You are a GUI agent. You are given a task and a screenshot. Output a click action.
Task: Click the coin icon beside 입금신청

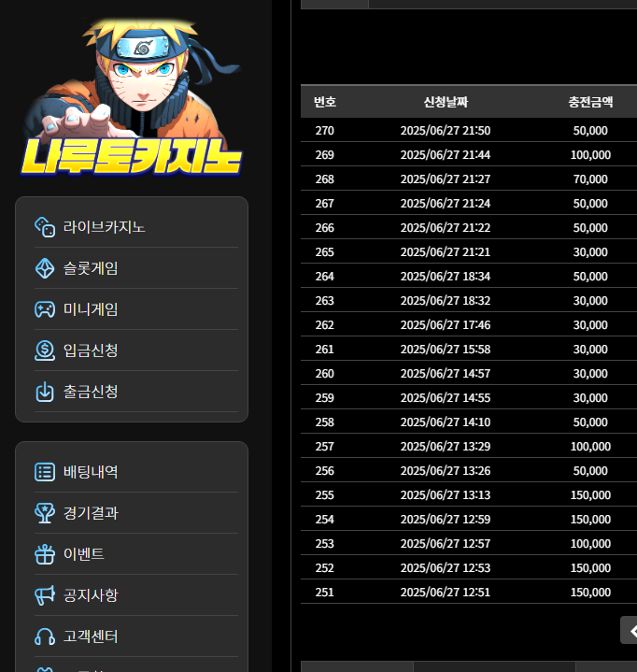45,350
